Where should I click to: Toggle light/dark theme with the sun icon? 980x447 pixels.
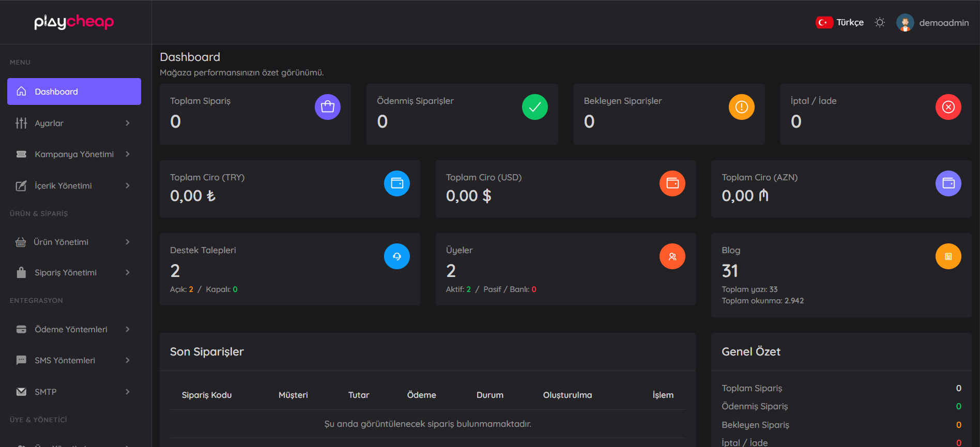coord(880,23)
